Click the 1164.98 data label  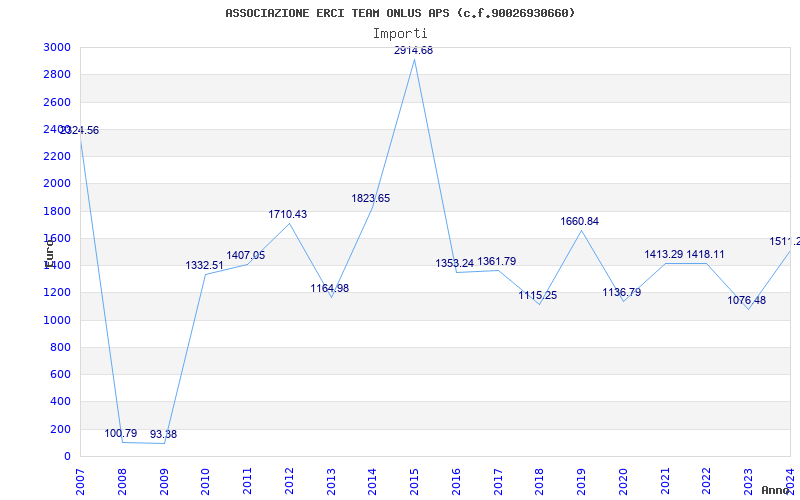point(330,288)
